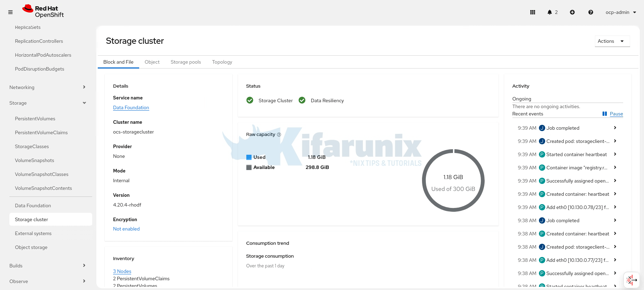Expand the Observe navigation section
The height and width of the screenshot is (290, 644).
pos(48,281)
